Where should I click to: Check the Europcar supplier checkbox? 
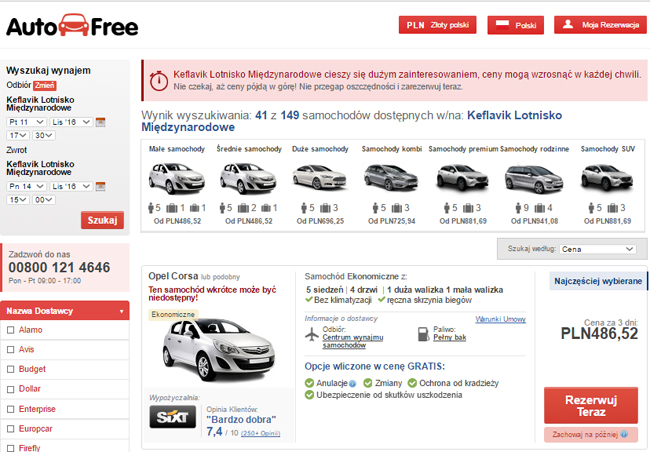click(11, 429)
